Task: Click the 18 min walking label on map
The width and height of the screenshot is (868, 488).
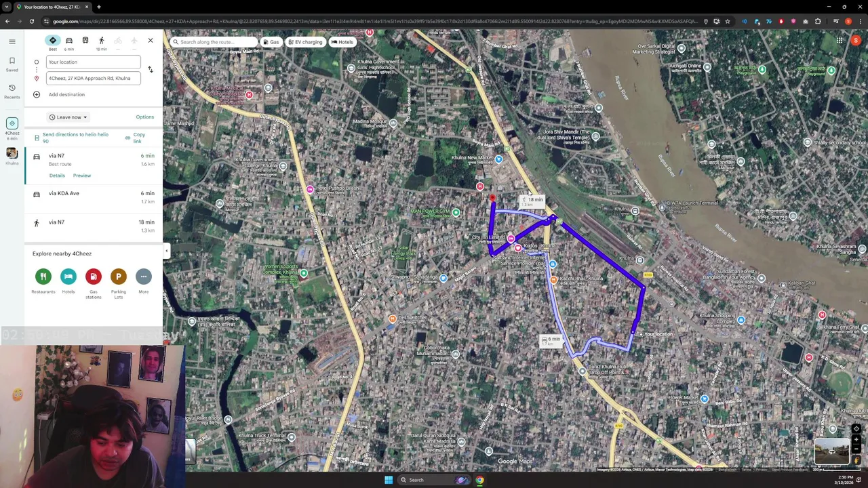Action: [533, 201]
